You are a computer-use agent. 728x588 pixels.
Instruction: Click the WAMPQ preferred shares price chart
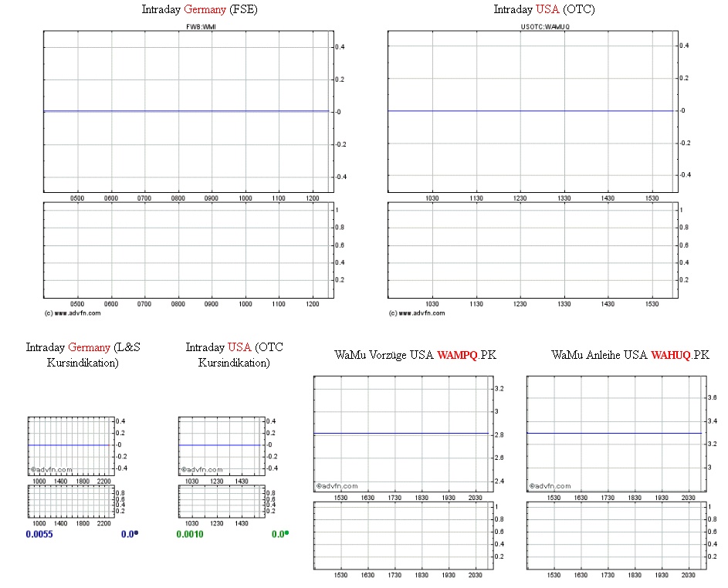tap(404, 434)
